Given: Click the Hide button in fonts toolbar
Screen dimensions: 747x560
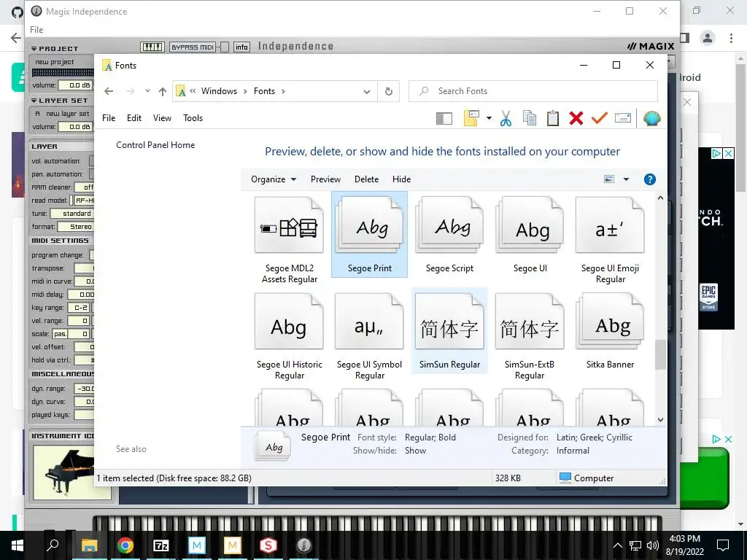Looking at the screenshot, I should point(402,179).
